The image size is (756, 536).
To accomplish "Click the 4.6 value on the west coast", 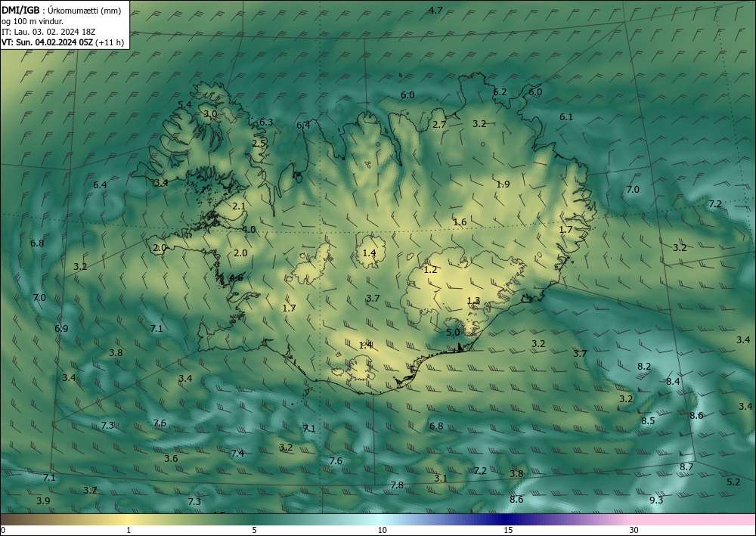I will (x=236, y=277).
